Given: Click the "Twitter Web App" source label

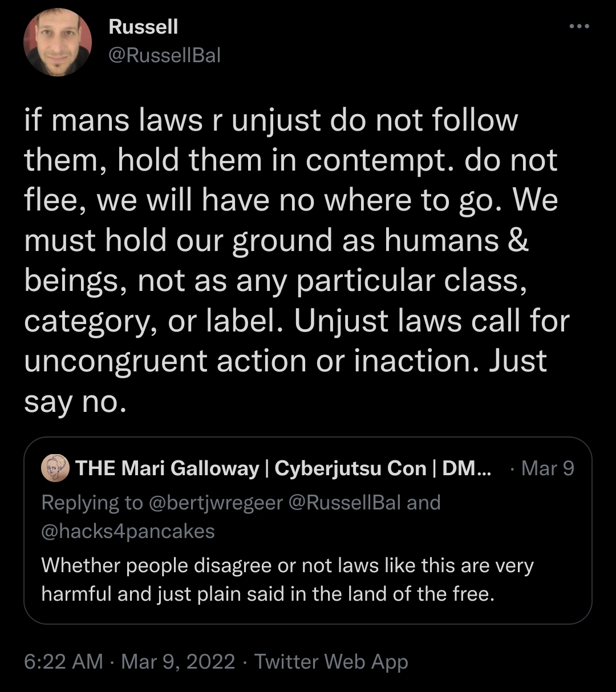Looking at the screenshot, I should (x=331, y=662).
